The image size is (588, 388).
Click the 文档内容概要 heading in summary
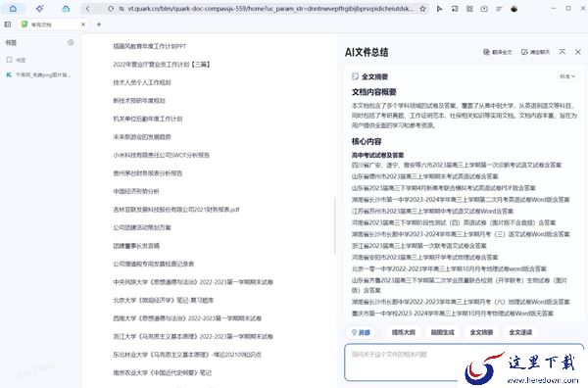tap(374, 92)
